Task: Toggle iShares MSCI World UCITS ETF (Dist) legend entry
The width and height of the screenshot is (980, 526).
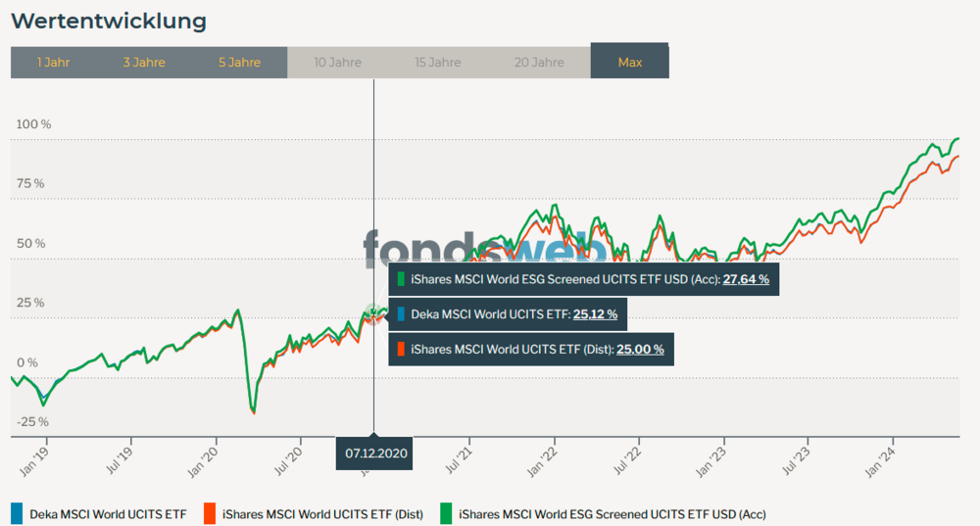Action: (x=314, y=514)
